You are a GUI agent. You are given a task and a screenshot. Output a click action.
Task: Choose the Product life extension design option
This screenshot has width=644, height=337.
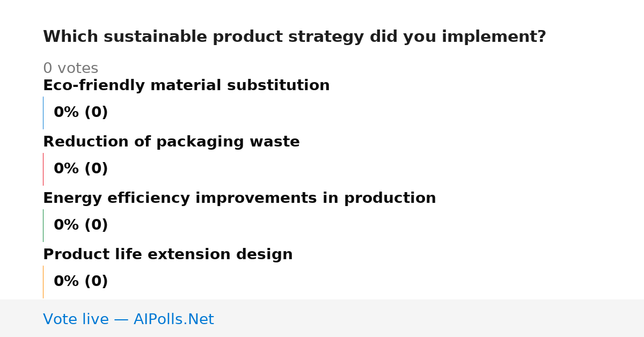point(168,254)
